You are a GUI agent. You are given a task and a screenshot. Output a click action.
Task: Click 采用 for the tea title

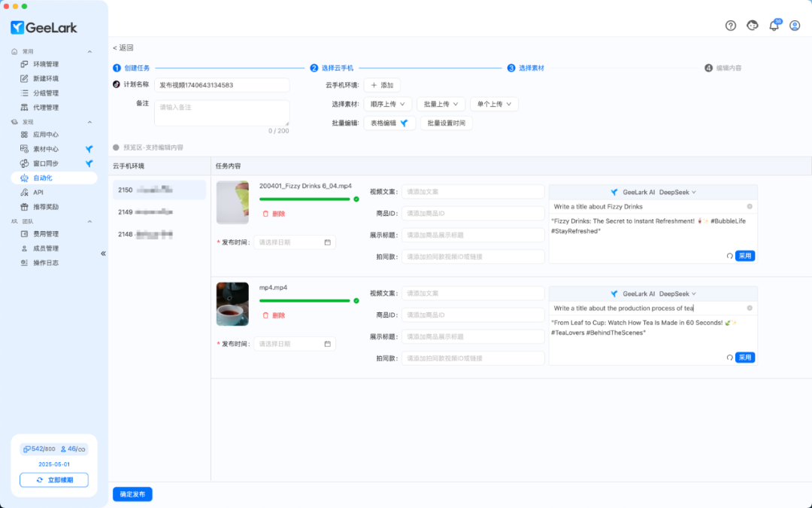pos(744,357)
